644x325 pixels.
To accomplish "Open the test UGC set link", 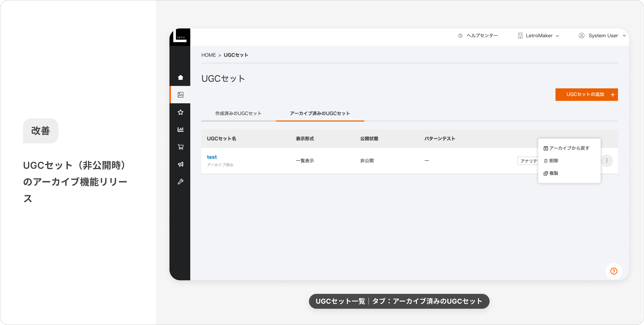I will (212, 157).
